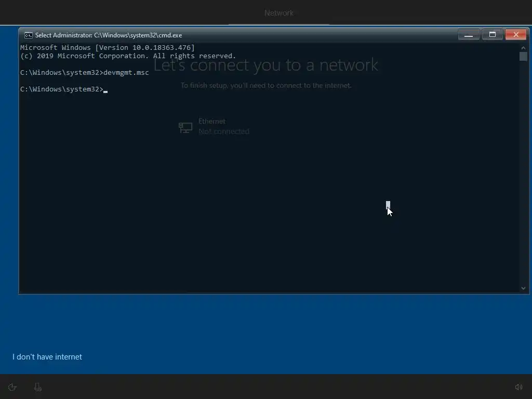
Task: Minimize the cmd.exe window
Action: point(469,35)
